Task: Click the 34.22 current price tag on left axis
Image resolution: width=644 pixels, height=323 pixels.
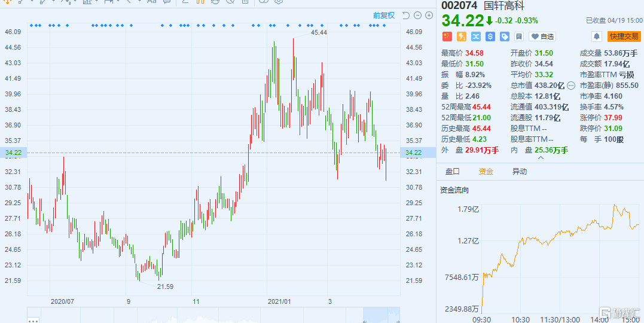Action: (x=13, y=153)
